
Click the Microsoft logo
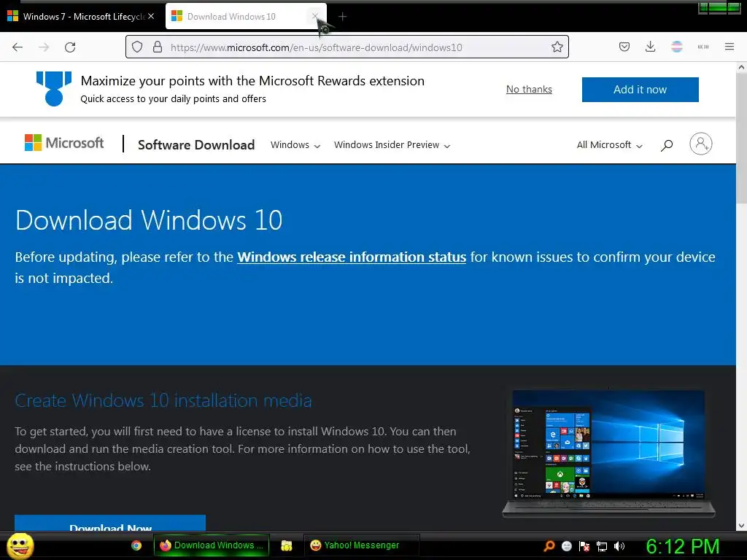coord(64,142)
